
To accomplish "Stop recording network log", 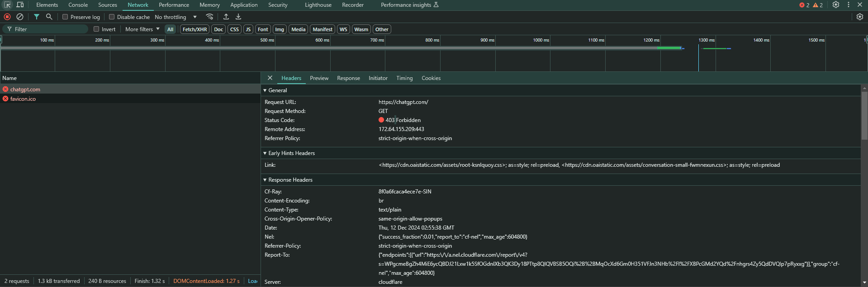I will [x=7, y=17].
